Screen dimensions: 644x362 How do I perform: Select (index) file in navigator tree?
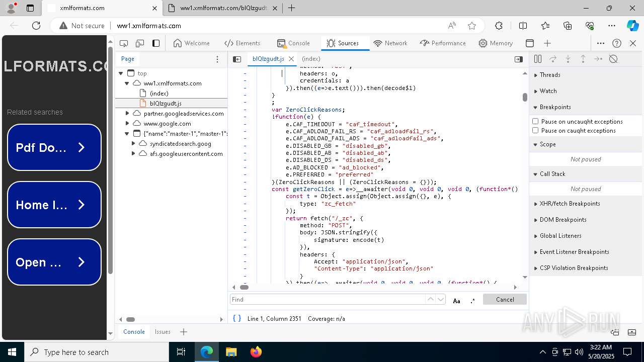159,94
